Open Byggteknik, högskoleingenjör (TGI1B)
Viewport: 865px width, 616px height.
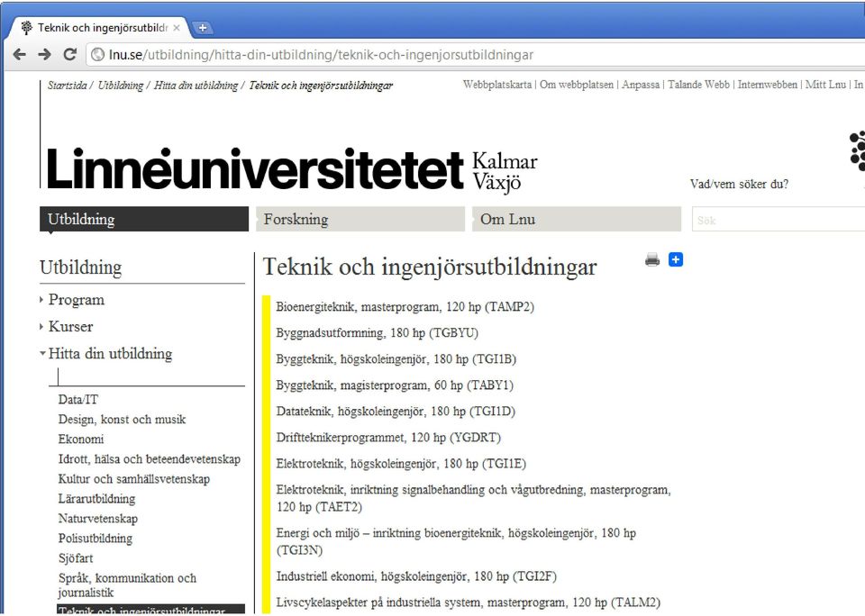(396, 359)
